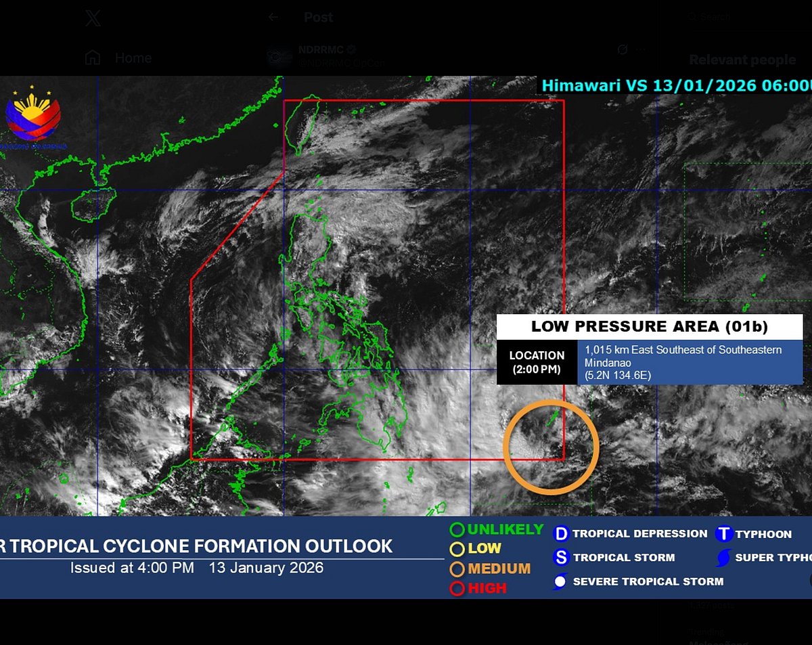Click the X logo in the sidebar
The height and width of the screenshot is (645, 812).
[x=93, y=17]
